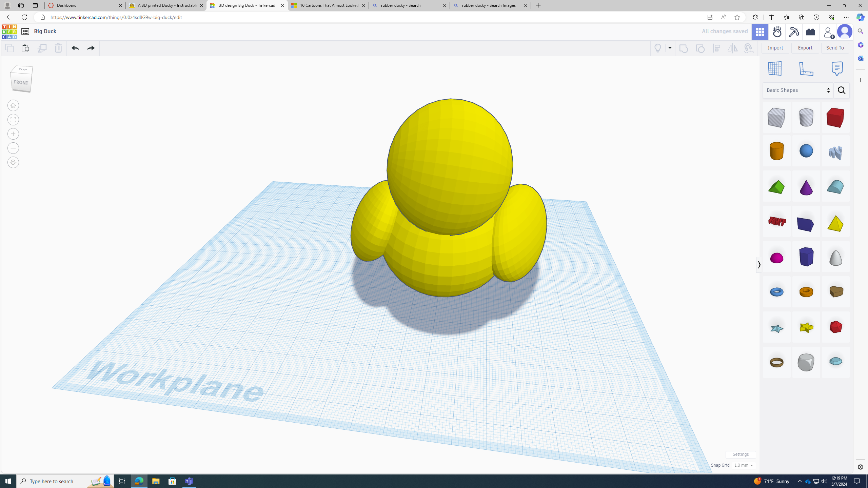Screen dimensions: 868x488
Task: Rename the Big Duck design title
Action: (x=45, y=31)
